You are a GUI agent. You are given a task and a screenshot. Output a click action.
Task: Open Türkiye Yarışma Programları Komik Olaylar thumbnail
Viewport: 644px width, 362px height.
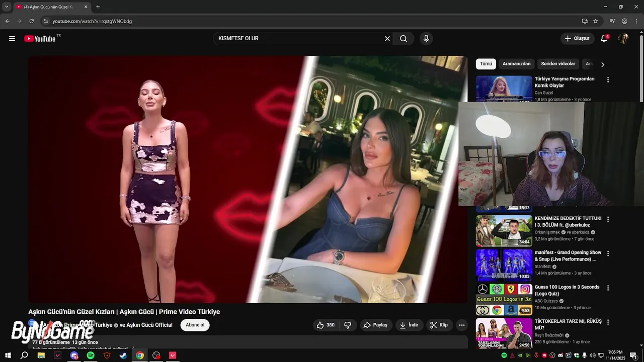tap(504, 89)
